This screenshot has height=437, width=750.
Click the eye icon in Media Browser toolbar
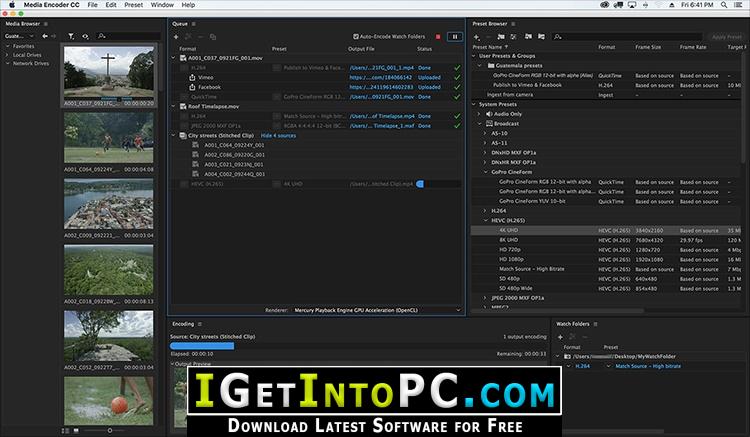[x=85, y=36]
